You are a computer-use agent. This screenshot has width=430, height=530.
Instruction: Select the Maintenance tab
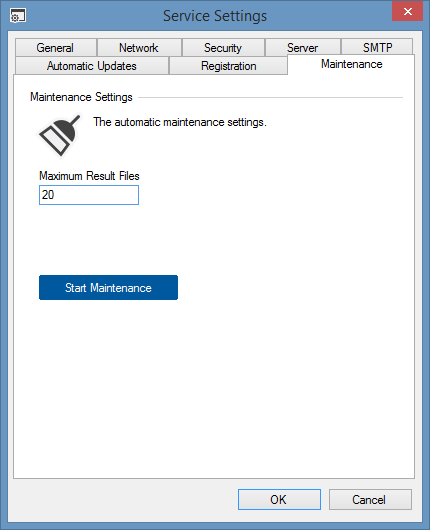tap(352, 64)
